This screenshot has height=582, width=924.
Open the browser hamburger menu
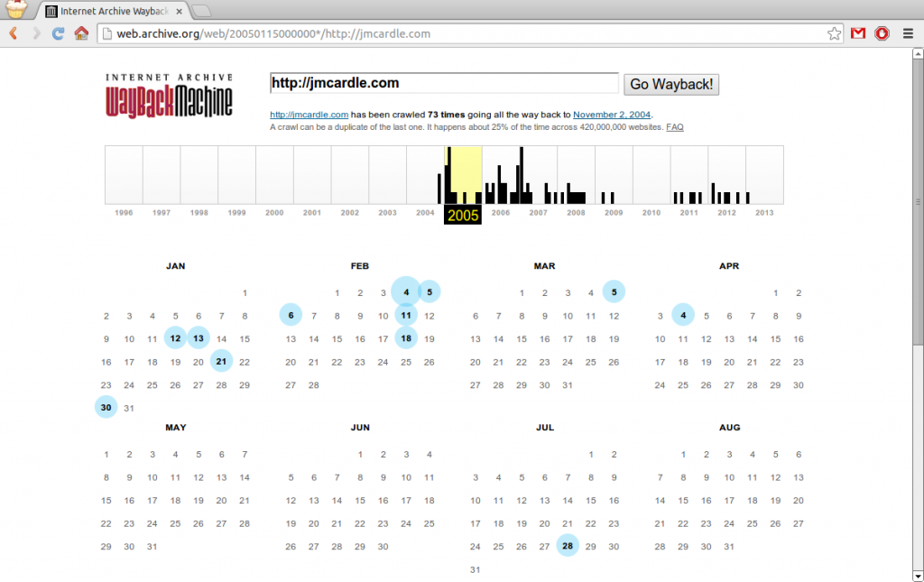click(x=908, y=33)
